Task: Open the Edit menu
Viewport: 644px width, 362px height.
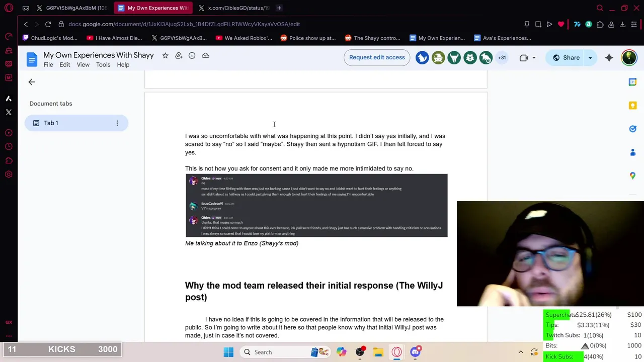Action: pyautogui.click(x=65, y=65)
